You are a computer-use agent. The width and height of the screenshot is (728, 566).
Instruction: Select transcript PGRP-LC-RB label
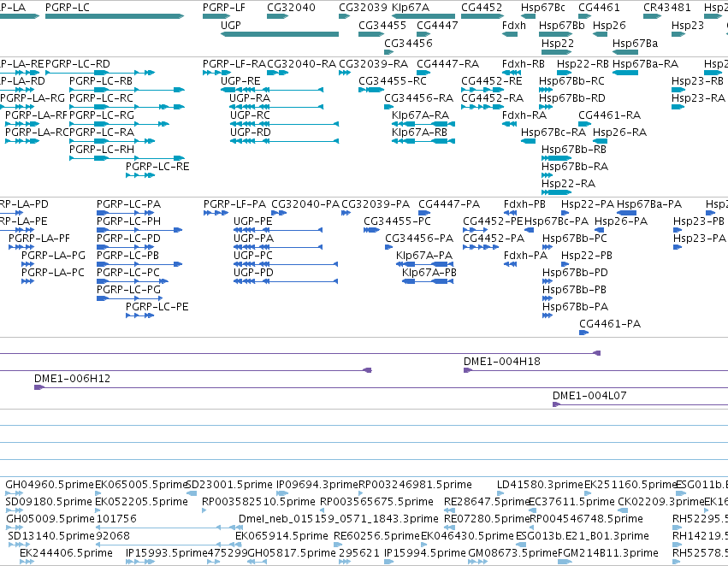pyautogui.click(x=101, y=80)
